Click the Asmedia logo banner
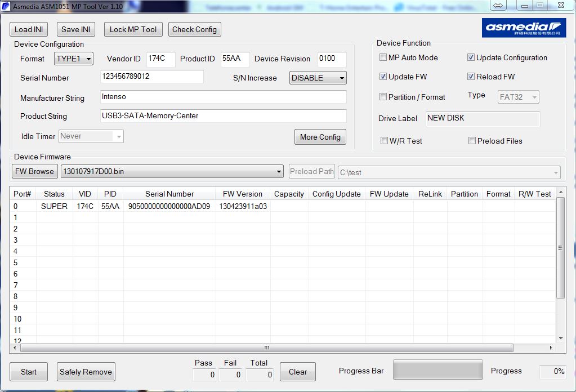576x392 pixels. (524, 28)
